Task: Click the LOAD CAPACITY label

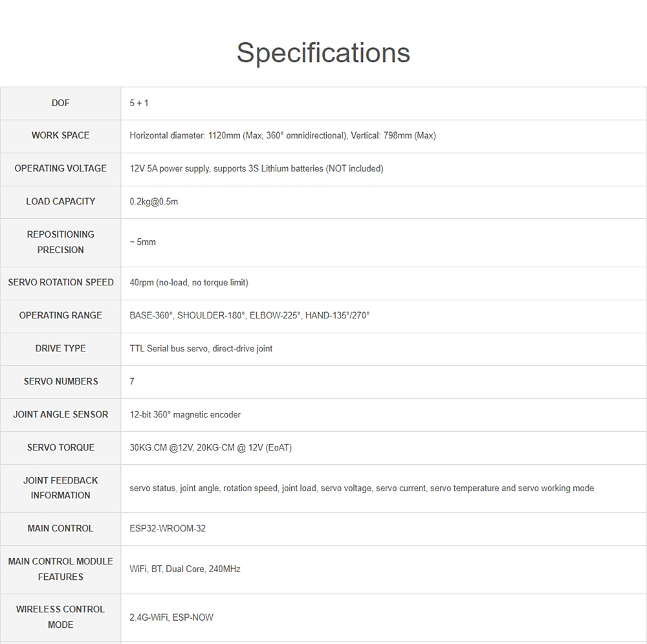Action: (60, 201)
